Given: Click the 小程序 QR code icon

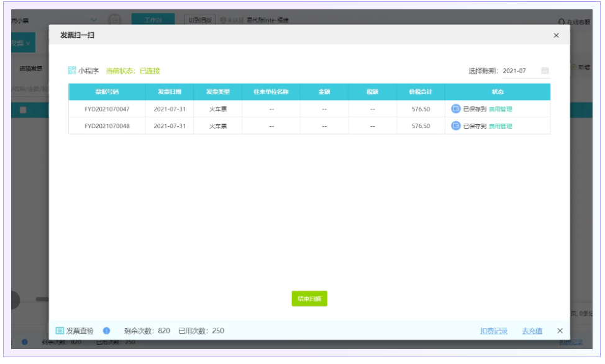Looking at the screenshot, I should tap(72, 71).
